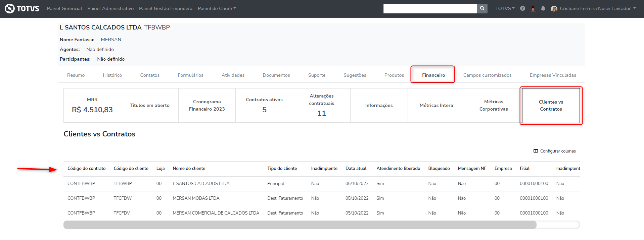
Task: Open Empresas Vinculadas tab
Action: pos(553,75)
